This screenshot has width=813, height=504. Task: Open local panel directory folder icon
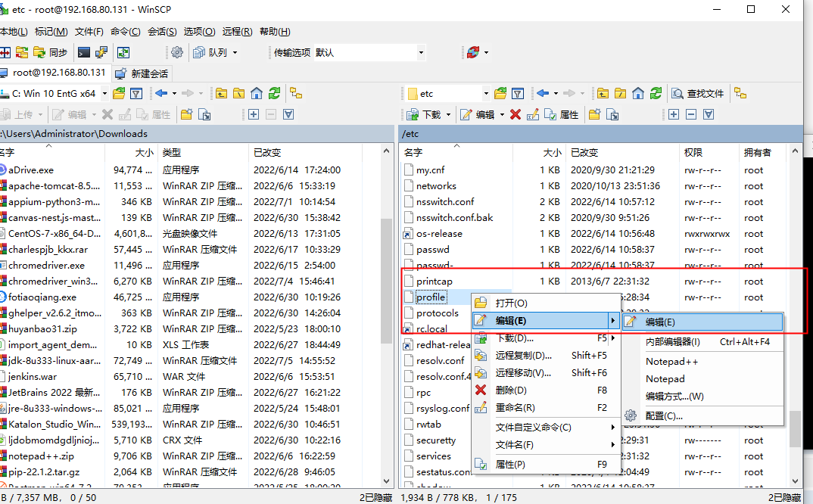(119, 93)
